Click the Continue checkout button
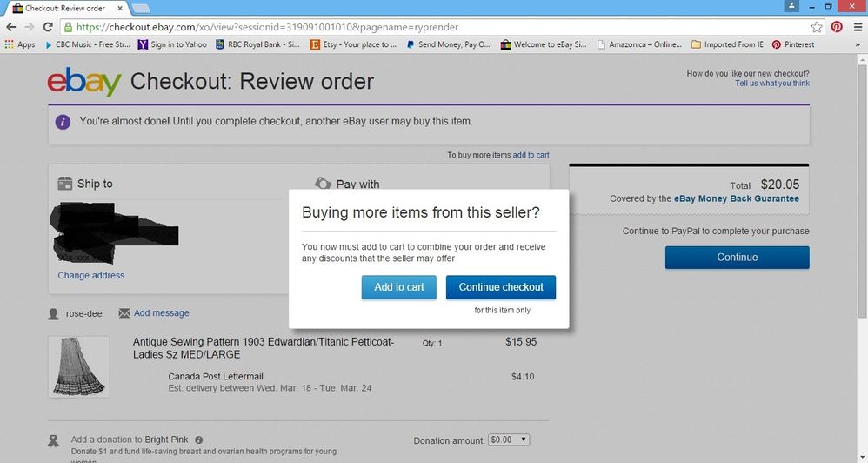Viewport: 868px width, 463px height. [501, 287]
